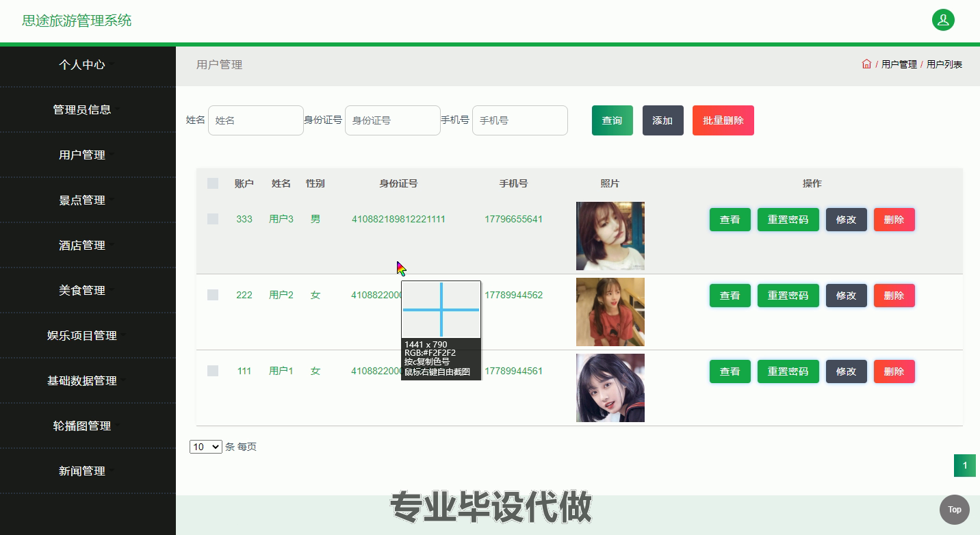Viewport: 980px width, 535px height.
Task: Click the 账户 column header
Action: click(244, 183)
